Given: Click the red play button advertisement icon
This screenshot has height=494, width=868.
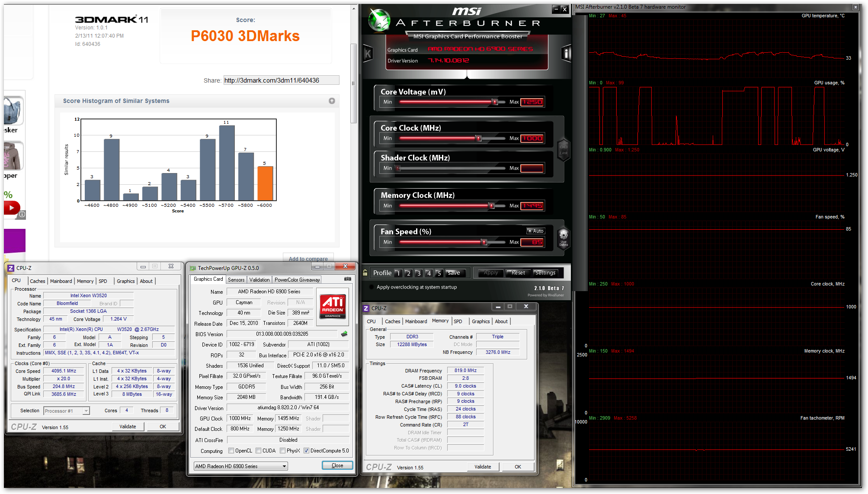Looking at the screenshot, I should 12,208.
